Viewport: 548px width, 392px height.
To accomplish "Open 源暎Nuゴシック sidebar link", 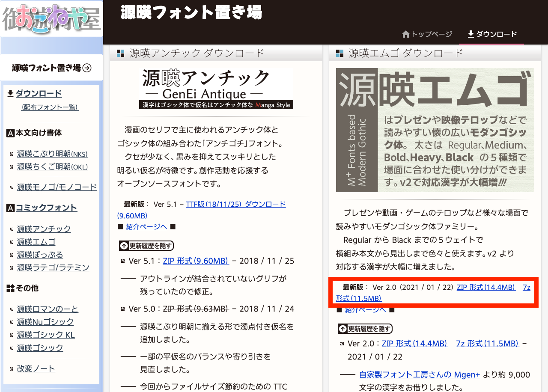I will (x=45, y=322).
